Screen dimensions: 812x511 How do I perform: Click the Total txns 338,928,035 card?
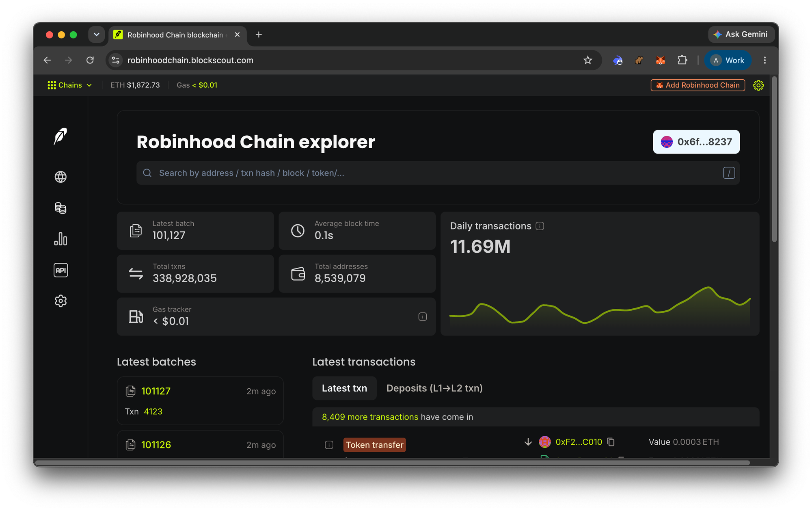coord(195,274)
